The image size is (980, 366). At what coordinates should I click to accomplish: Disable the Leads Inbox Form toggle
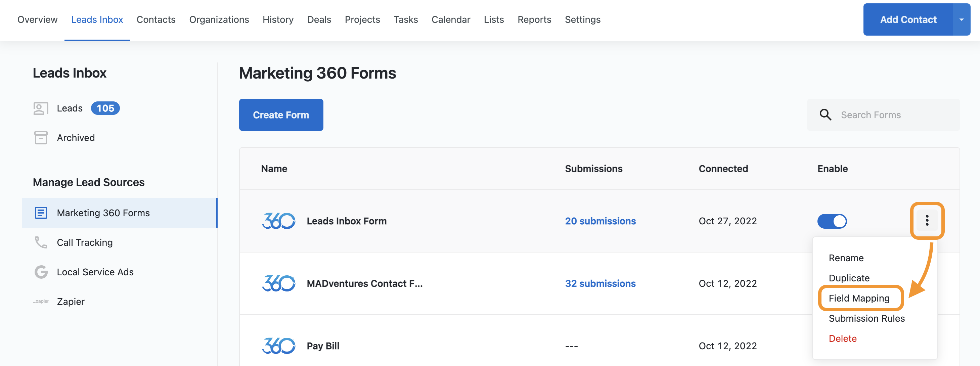tap(832, 221)
